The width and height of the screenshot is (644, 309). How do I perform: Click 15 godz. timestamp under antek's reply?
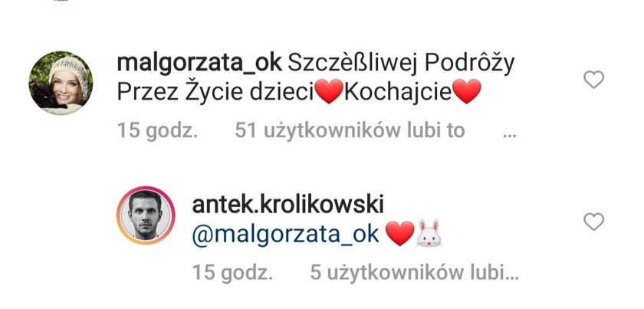pyautogui.click(x=232, y=273)
